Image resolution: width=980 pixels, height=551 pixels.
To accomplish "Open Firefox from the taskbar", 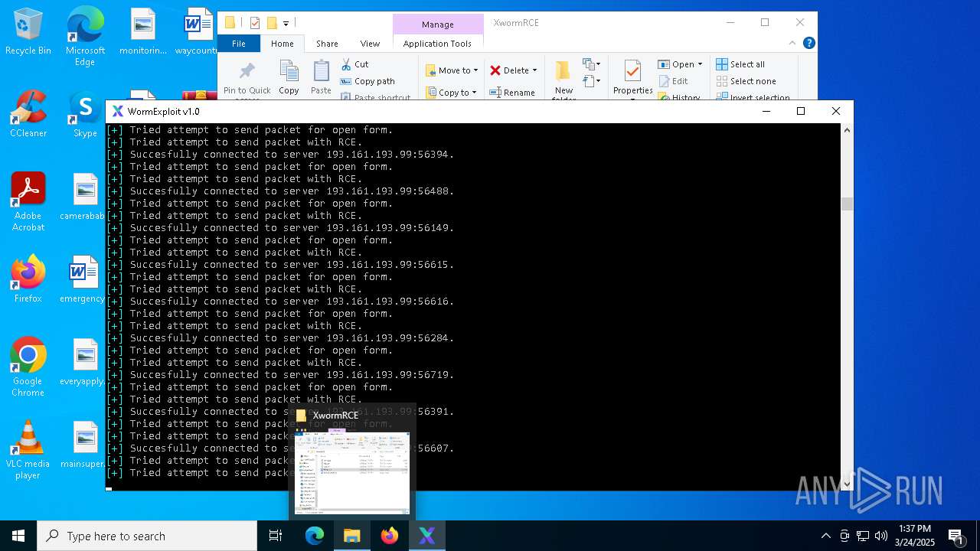I will pos(390,536).
